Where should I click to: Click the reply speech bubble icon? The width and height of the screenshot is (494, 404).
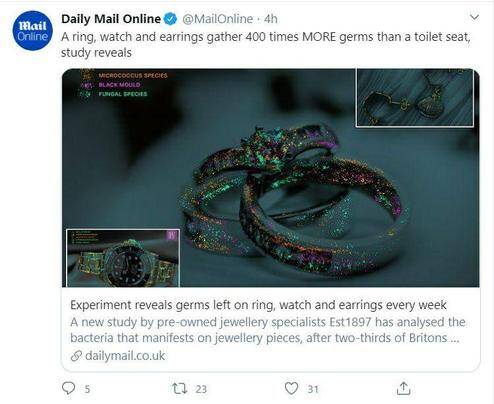[x=69, y=388]
